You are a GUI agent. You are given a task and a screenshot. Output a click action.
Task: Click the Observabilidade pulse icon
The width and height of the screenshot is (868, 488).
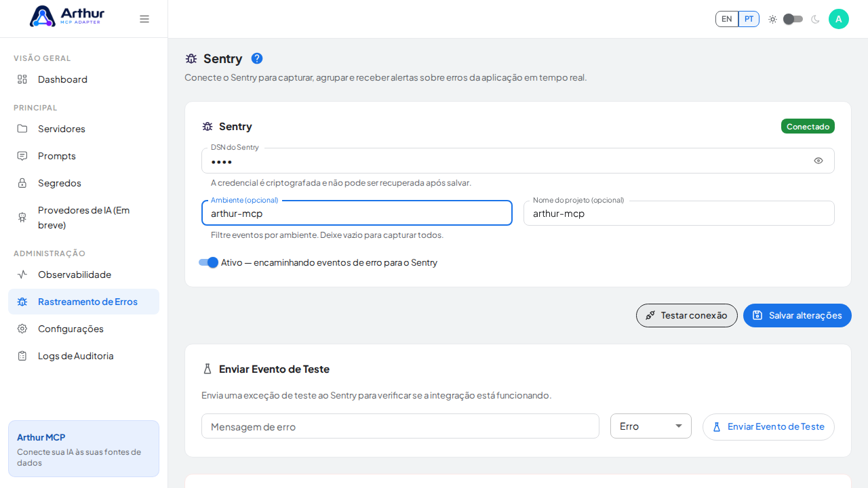[22, 274]
